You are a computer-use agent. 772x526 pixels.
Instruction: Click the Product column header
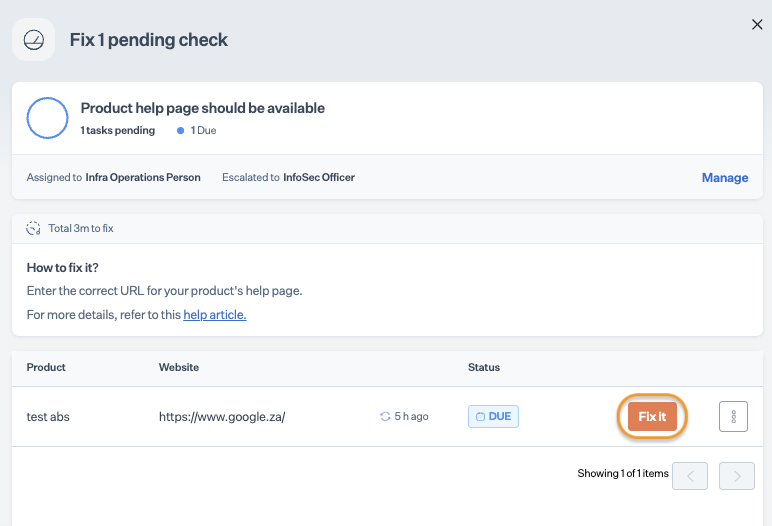point(46,367)
